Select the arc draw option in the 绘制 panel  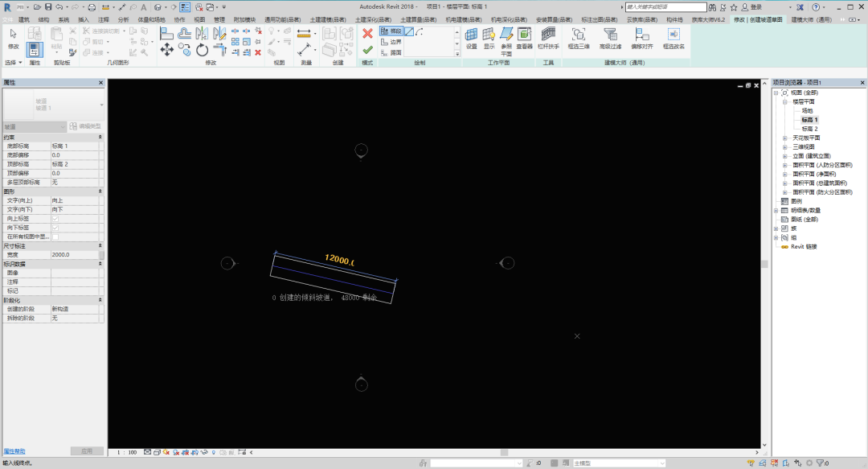tap(419, 31)
